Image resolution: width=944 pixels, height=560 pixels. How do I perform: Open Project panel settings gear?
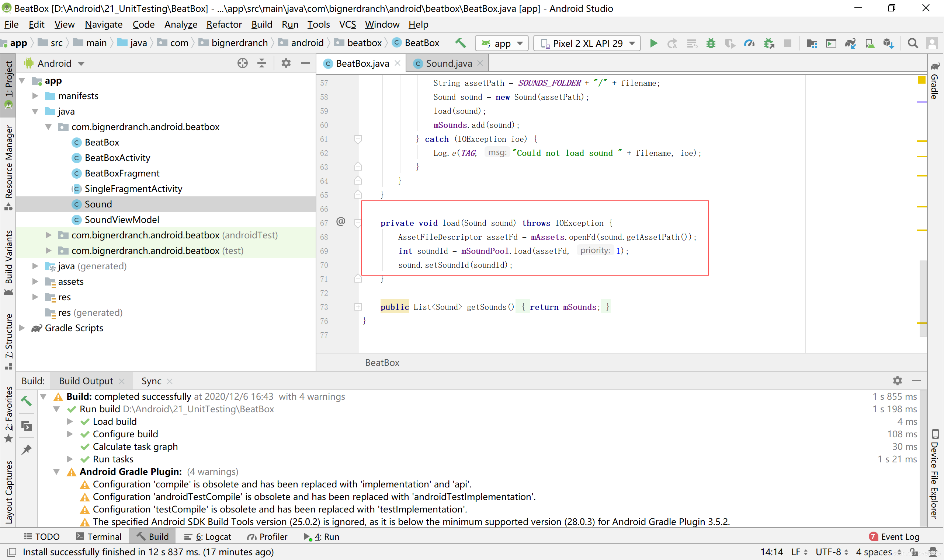click(286, 63)
